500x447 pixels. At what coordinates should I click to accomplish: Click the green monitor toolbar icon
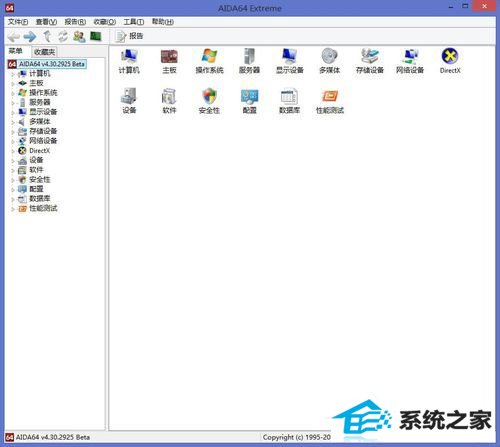point(96,36)
